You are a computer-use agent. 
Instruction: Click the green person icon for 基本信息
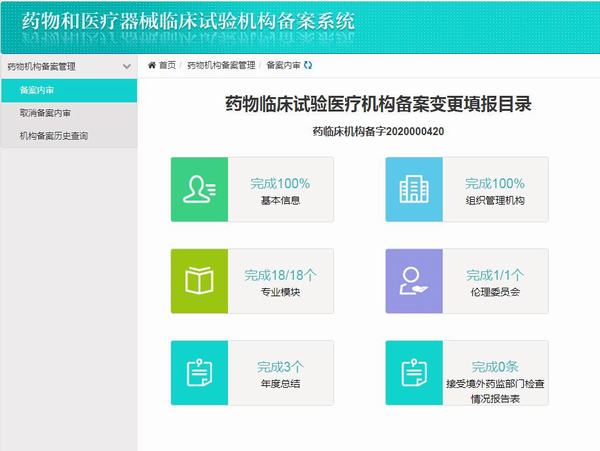(200, 190)
